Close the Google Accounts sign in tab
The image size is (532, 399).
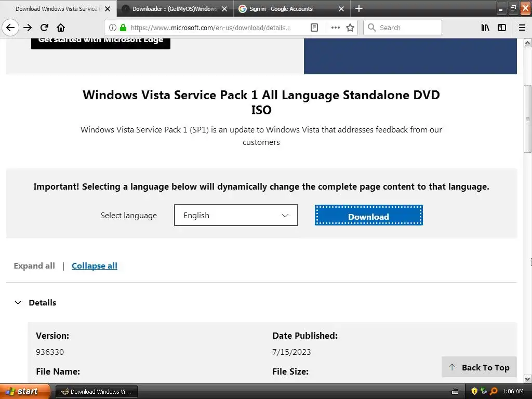(341, 9)
